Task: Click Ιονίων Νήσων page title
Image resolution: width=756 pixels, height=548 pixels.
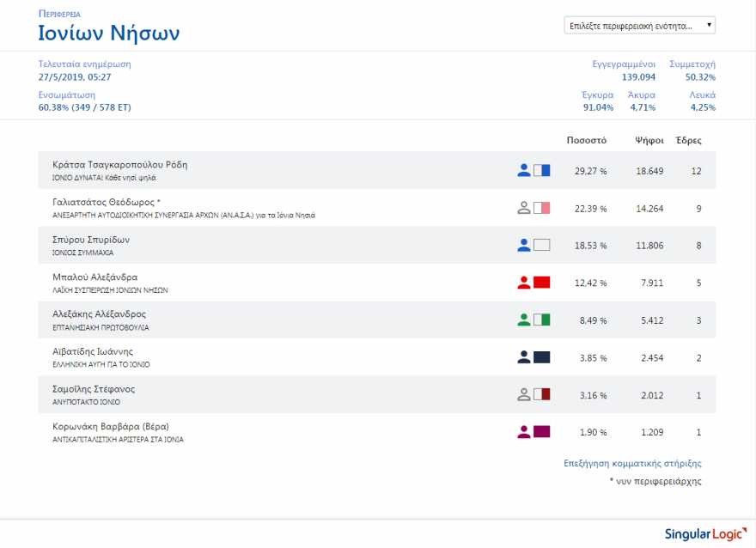Action: pos(109,34)
